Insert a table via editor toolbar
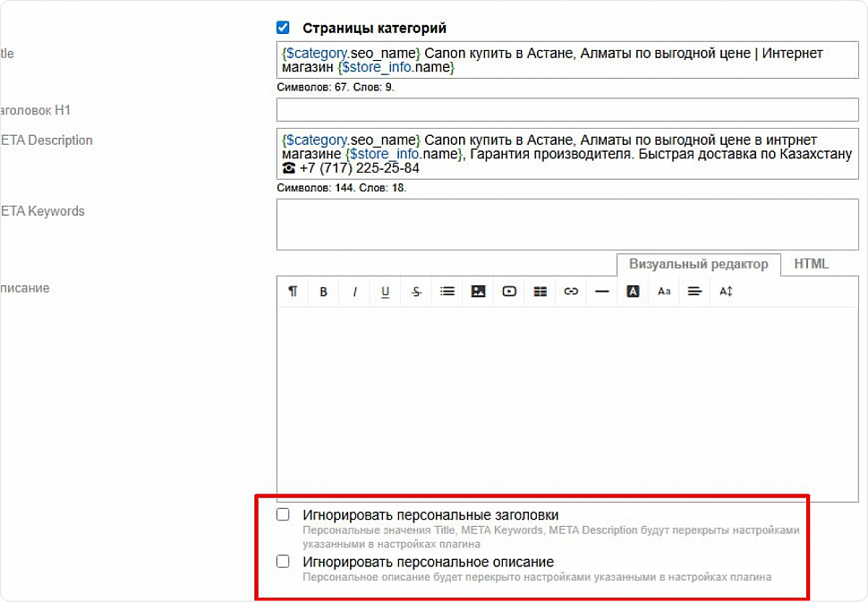Screen dimensions: 868x602 (x=540, y=292)
